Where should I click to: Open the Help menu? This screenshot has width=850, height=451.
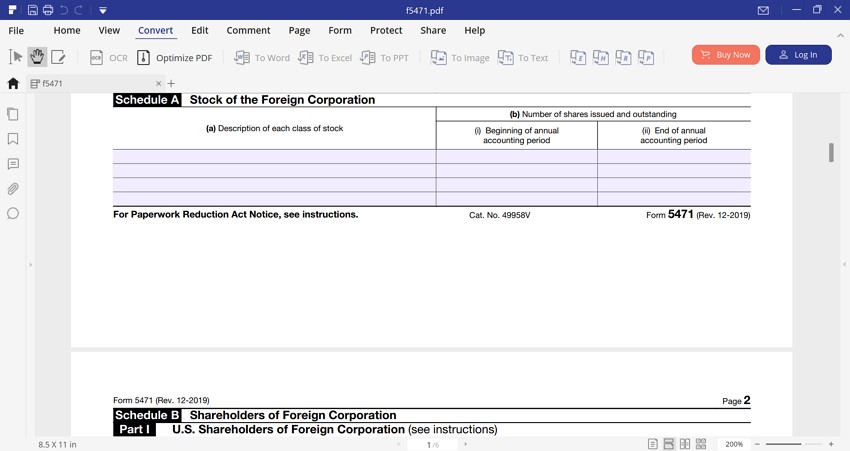pyautogui.click(x=474, y=30)
